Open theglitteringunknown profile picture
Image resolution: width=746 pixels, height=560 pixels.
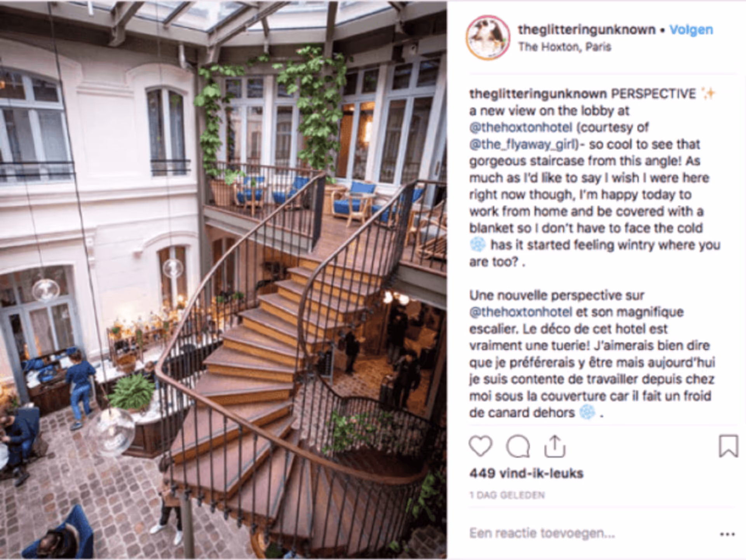pos(488,38)
